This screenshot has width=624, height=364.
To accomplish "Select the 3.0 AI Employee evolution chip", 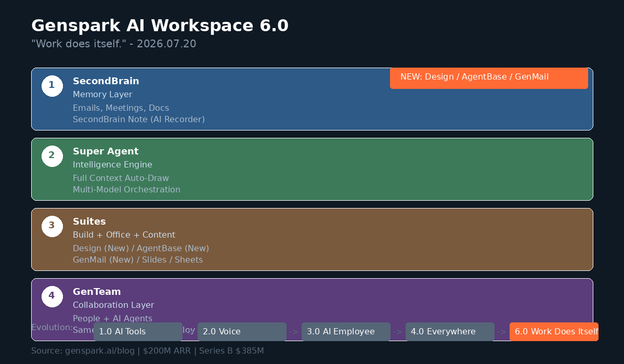I will tap(346, 332).
